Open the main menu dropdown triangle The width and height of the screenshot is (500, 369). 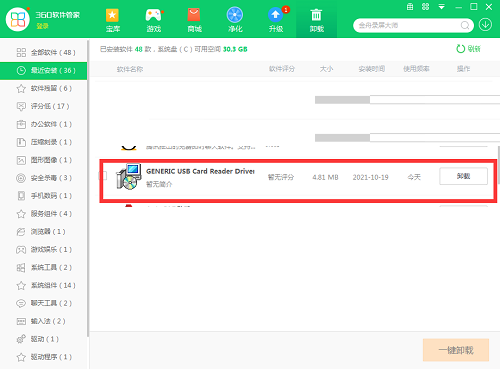pos(441,7)
